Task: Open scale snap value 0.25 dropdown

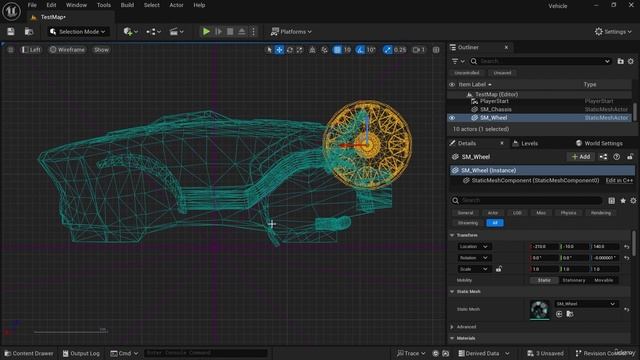Action: (x=400, y=50)
